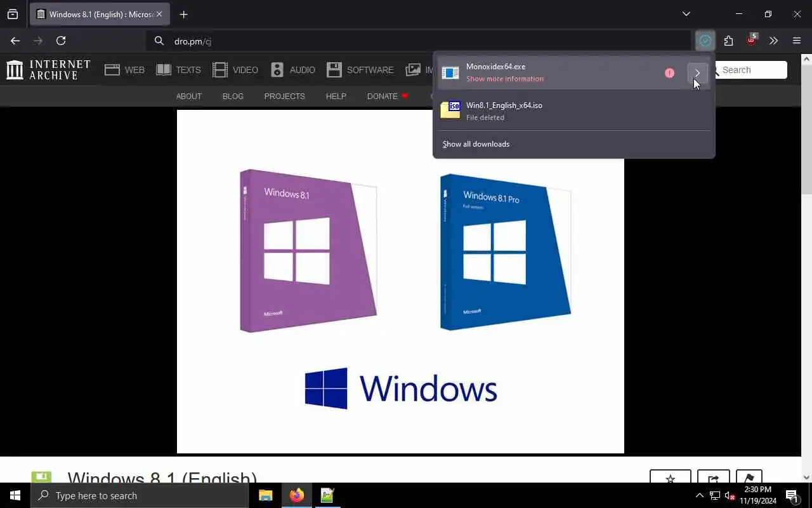This screenshot has height=508, width=812.
Task: Click the Monoxidex64.exe file icon
Action: [450, 73]
